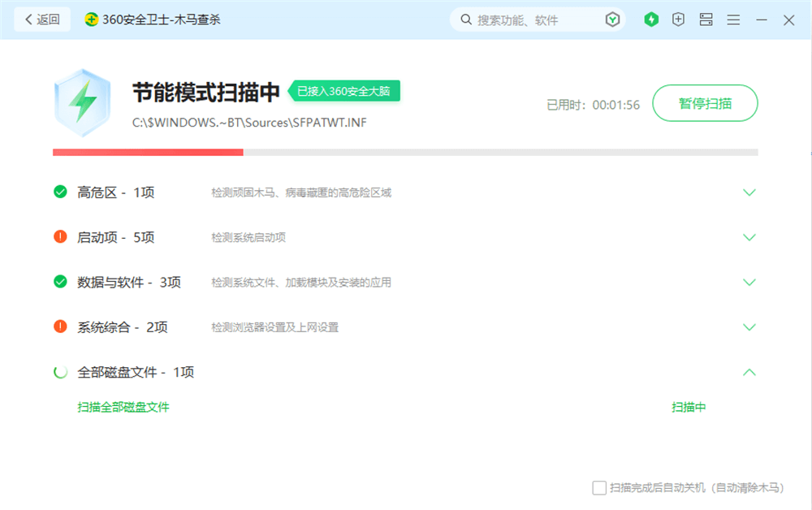Click the green checkmark beside 高危区
This screenshot has height=510, width=812.
tap(59, 192)
